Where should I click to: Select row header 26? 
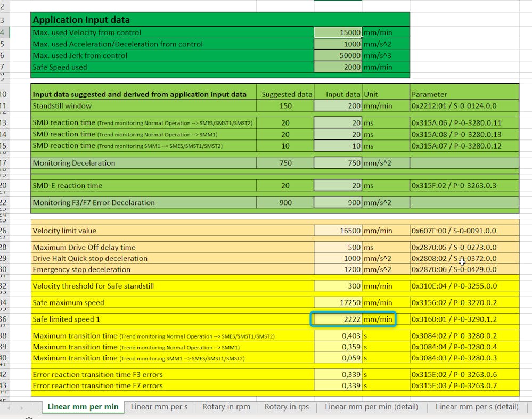pos(4,231)
